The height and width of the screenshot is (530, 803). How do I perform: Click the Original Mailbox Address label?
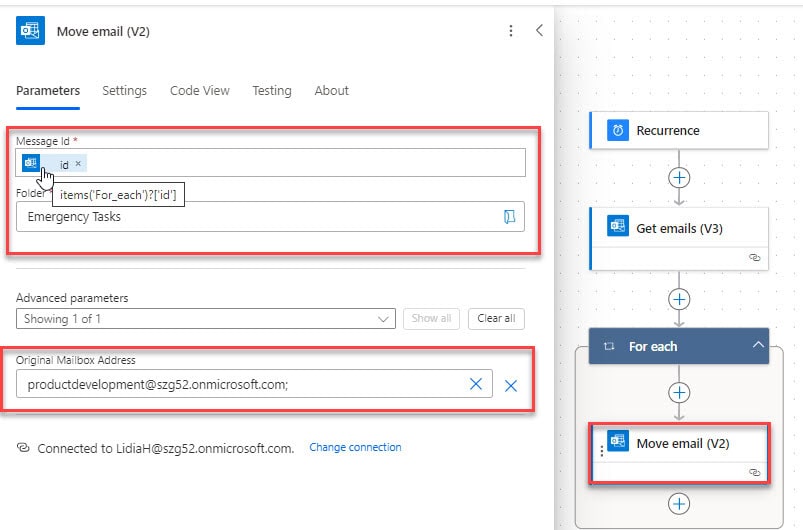pyautogui.click(x=76, y=360)
